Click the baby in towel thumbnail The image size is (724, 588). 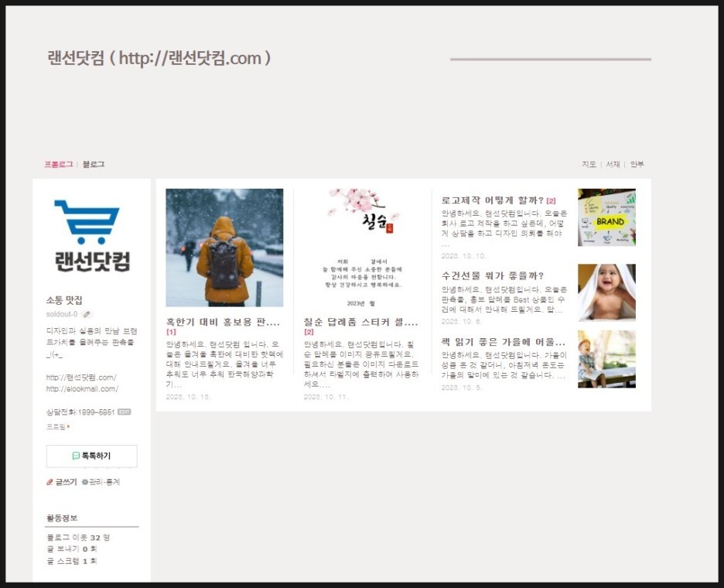pos(606,292)
